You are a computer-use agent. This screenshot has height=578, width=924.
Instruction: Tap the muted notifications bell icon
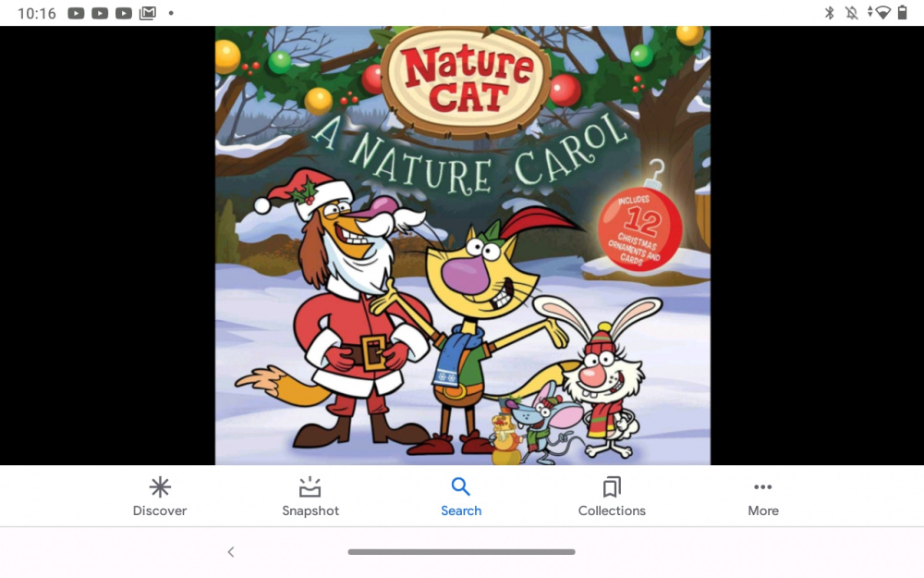[x=852, y=12]
